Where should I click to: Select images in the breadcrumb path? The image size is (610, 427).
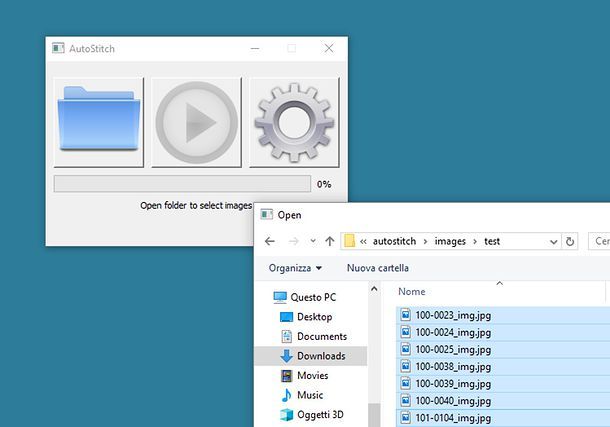pyautogui.click(x=450, y=242)
